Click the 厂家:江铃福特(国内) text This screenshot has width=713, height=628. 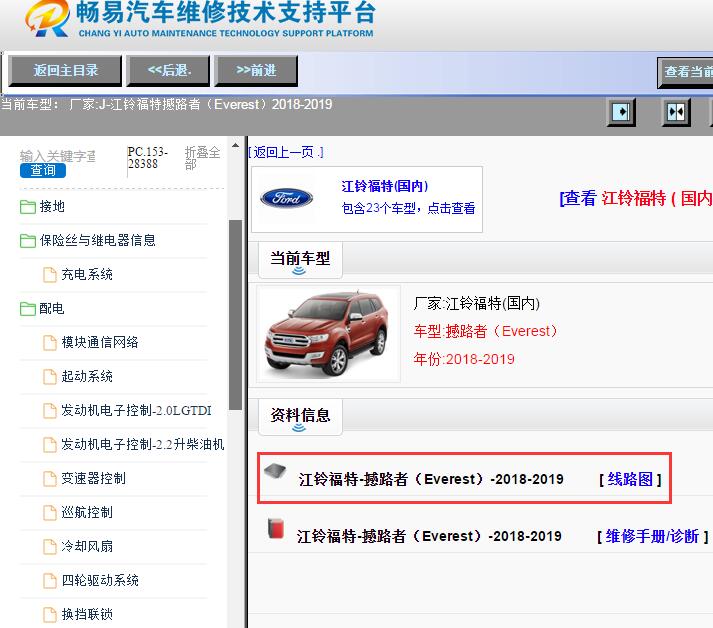pos(477,303)
